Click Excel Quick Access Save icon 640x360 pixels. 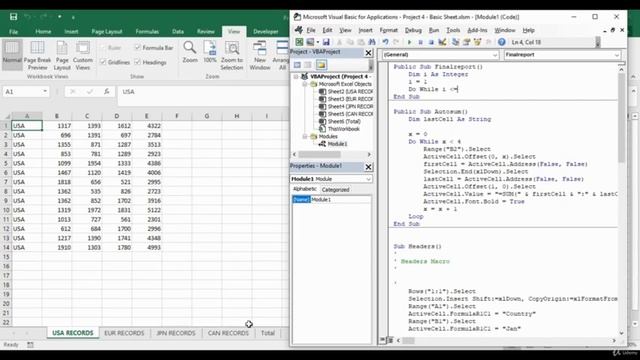pyautogui.click(x=13, y=17)
